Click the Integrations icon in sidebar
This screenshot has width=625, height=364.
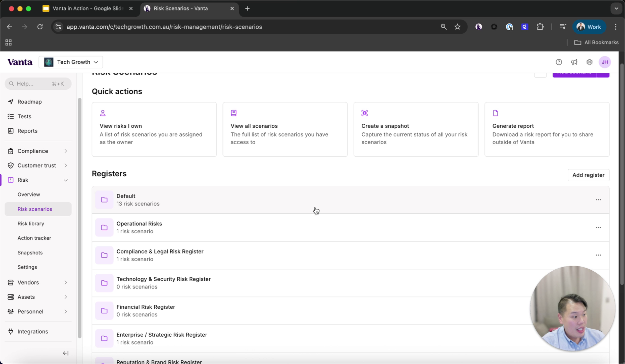pos(10,331)
